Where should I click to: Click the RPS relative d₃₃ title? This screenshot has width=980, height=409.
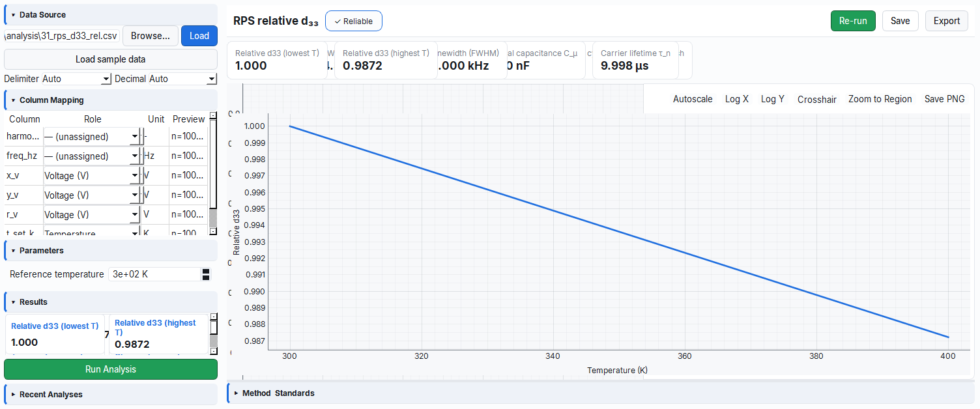[x=276, y=21]
